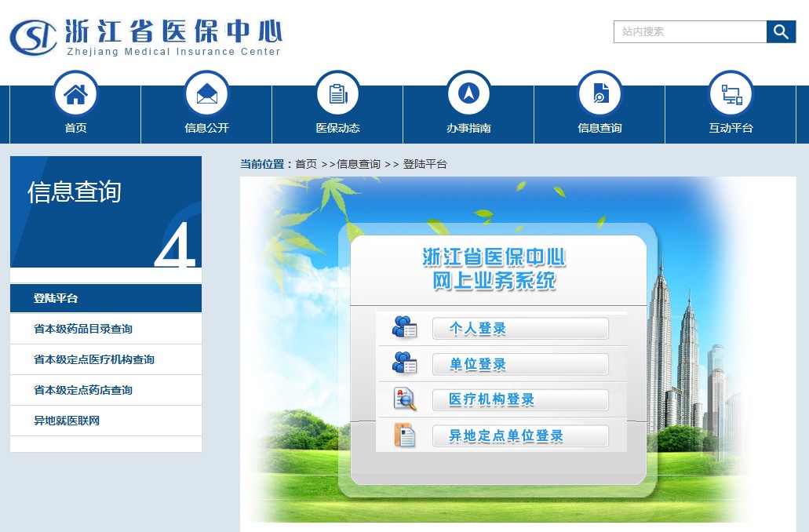Click the magnifier search icon
The image size is (809, 532).
[781, 31]
